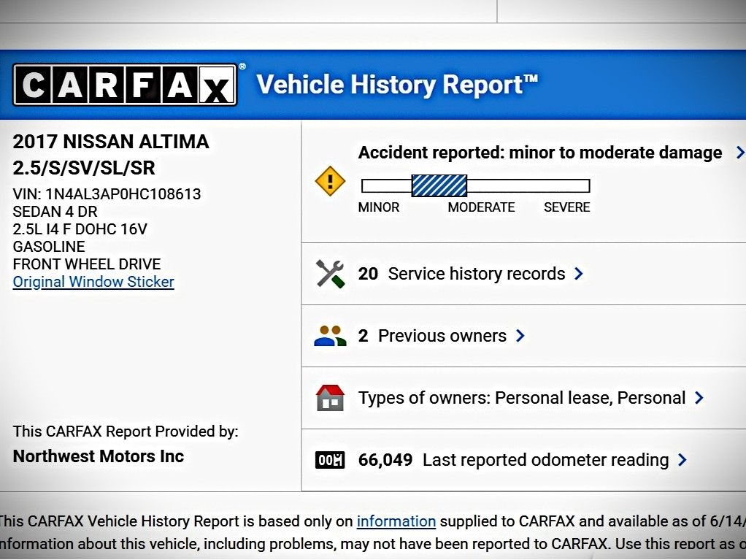
Task: Follow the 'information' hyperlink in the disclaimer
Action: click(x=396, y=521)
